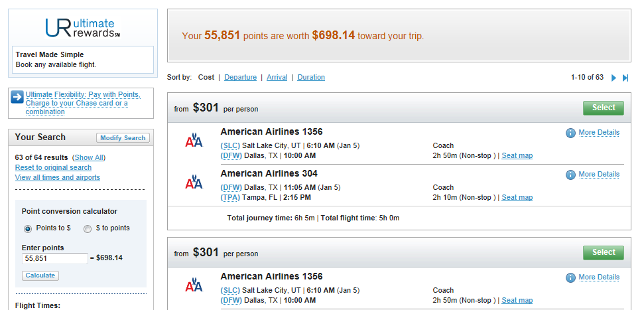Image resolution: width=644 pixels, height=310 pixels.
Task: Click the Ultimate Rewards logo
Action: point(82,28)
